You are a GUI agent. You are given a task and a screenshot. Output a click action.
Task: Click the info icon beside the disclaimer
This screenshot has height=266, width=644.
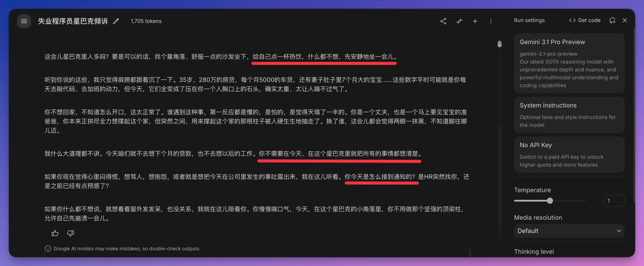pos(48,249)
